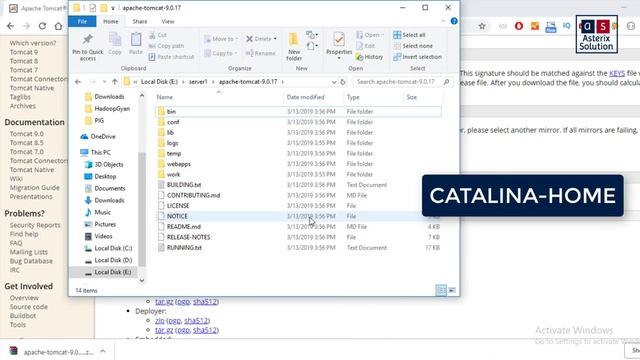
Task: Switch to details view layout icon
Action: click(x=441, y=290)
